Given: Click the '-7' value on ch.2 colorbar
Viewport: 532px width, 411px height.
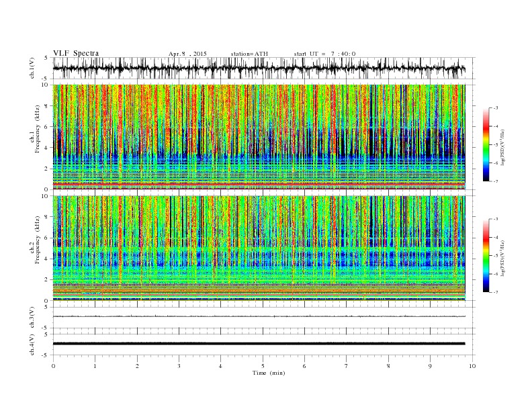Looking at the screenshot, I should click(x=495, y=292).
